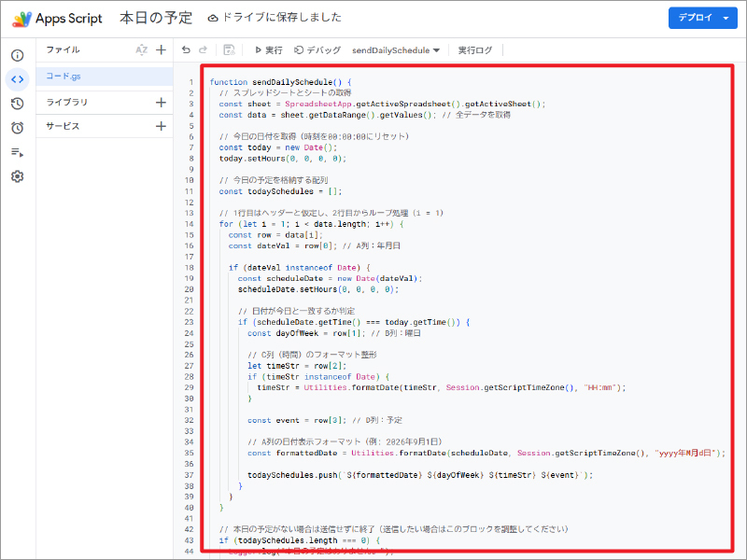Click line number 14 in the gutter
Viewport: 747px width, 560px height.
(190, 224)
